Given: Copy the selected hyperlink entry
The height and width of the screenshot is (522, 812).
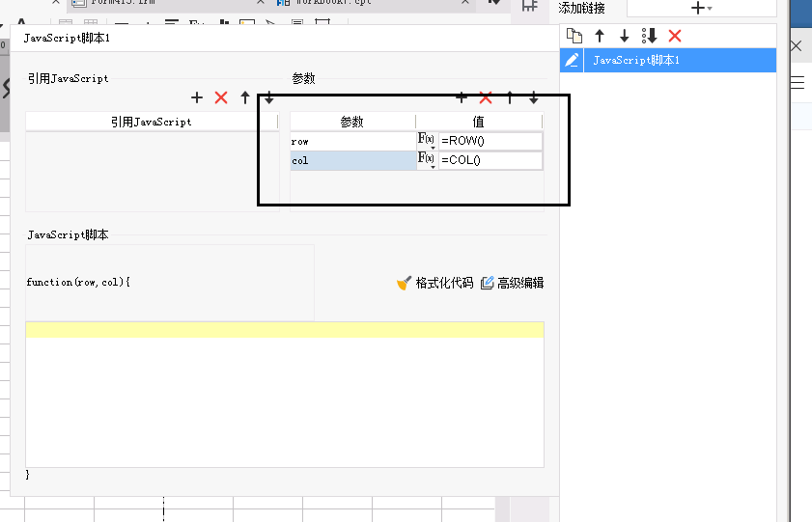Looking at the screenshot, I should [x=574, y=36].
